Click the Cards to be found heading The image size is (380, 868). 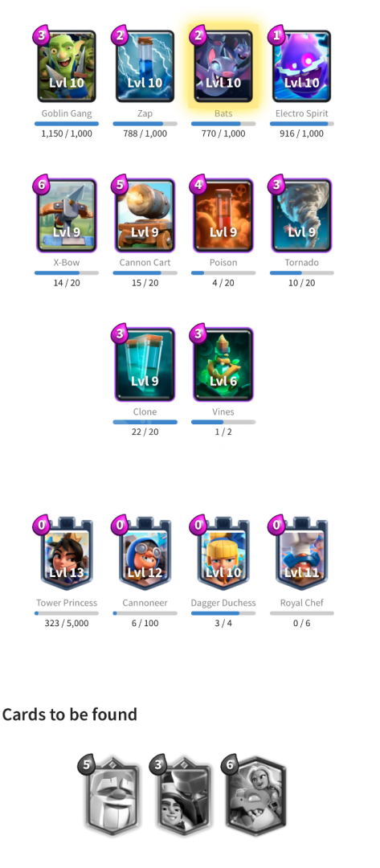coord(70,714)
